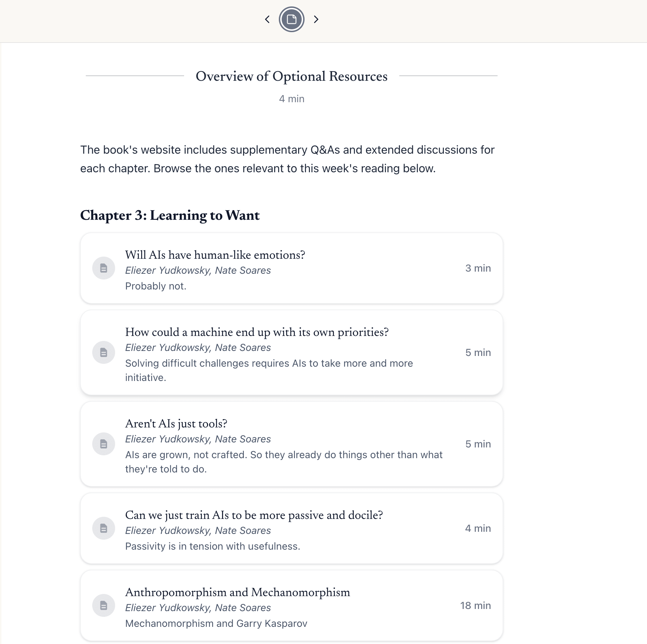Select the highlighted document icon in top navigation
647x644 pixels.
coord(292,19)
